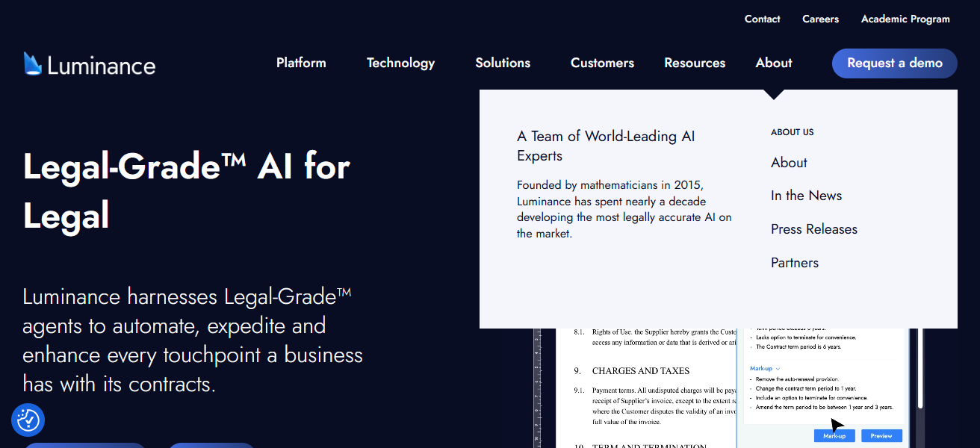This screenshot has height=448, width=980.
Task: Open the About link under ABOUT US
Action: tap(789, 162)
